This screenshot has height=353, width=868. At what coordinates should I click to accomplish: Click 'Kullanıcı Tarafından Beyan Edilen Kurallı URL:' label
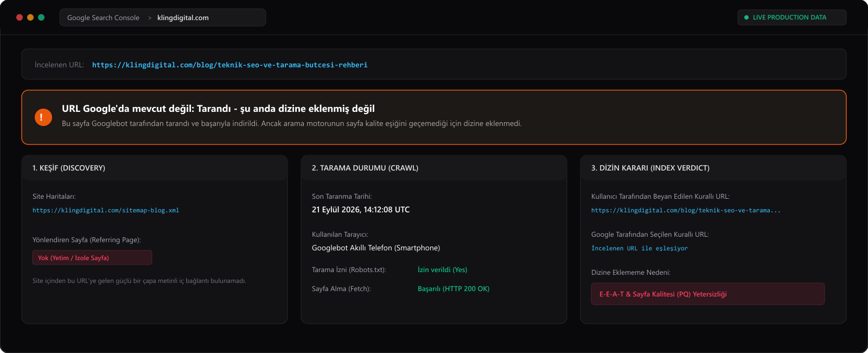(660, 196)
